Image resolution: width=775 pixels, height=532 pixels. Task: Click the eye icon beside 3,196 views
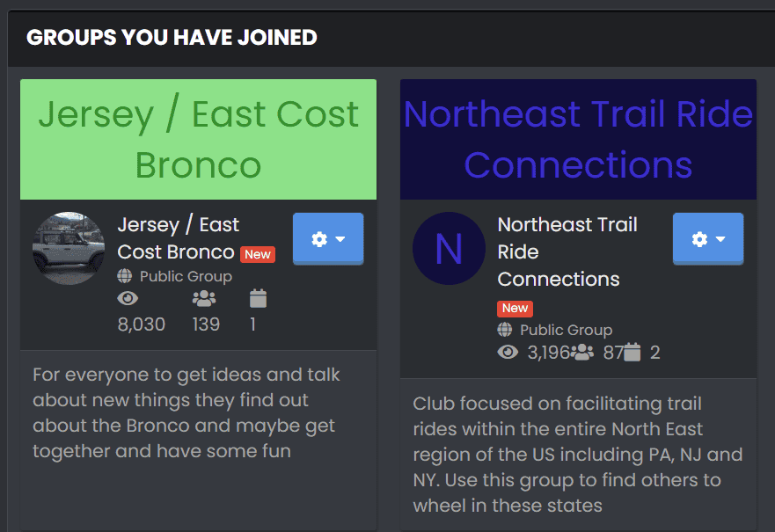pos(508,353)
